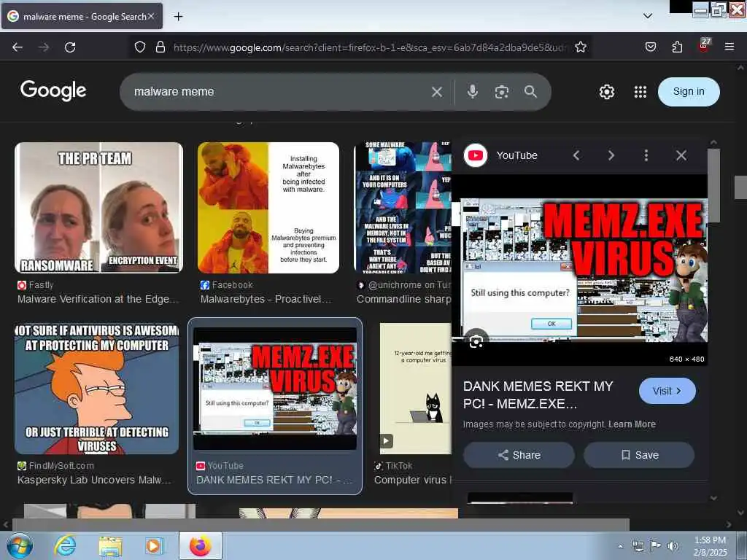This screenshot has width=747, height=560.
Task: Open a new tab with the plus button
Action: pos(178,17)
